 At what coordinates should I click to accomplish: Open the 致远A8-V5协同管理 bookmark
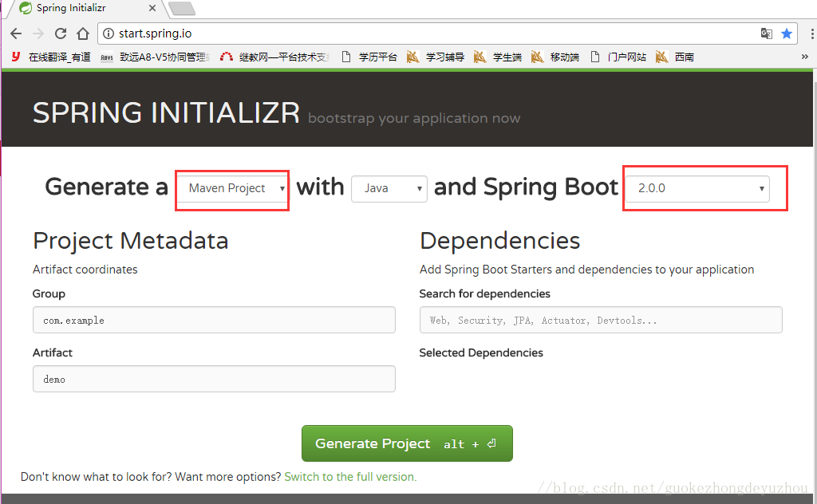pyautogui.click(x=156, y=57)
